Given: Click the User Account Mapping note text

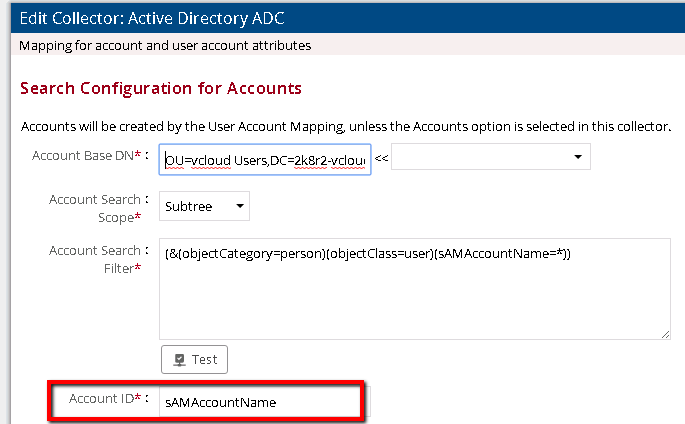Looking at the screenshot, I should click(345, 127).
